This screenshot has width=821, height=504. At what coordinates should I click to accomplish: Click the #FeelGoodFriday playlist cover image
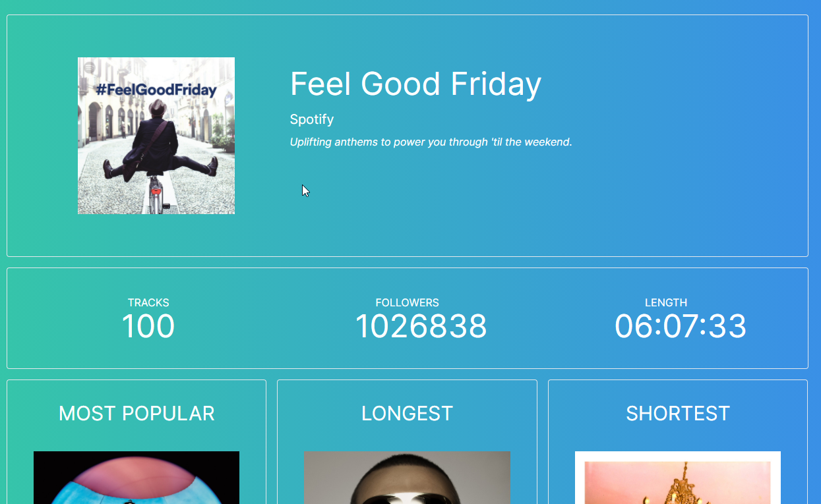click(156, 136)
